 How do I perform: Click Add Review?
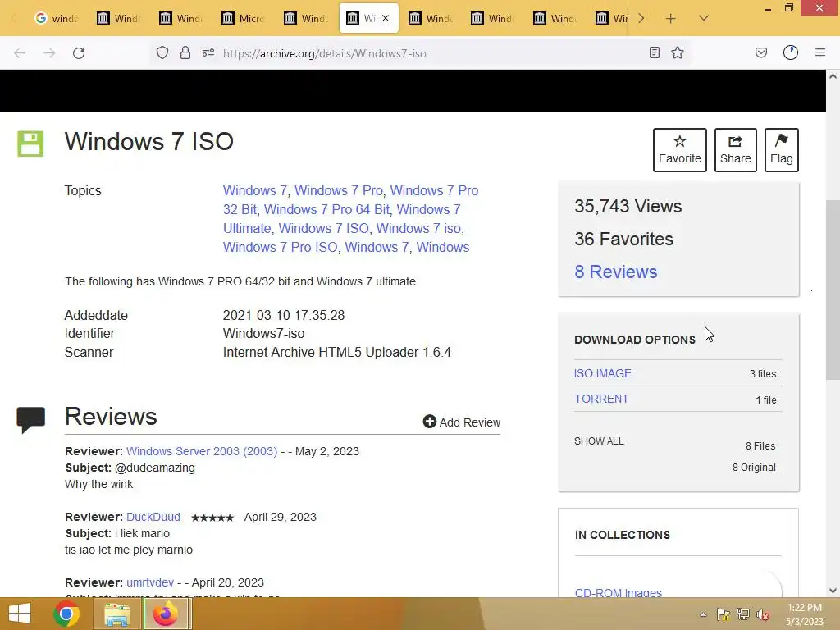461,422
